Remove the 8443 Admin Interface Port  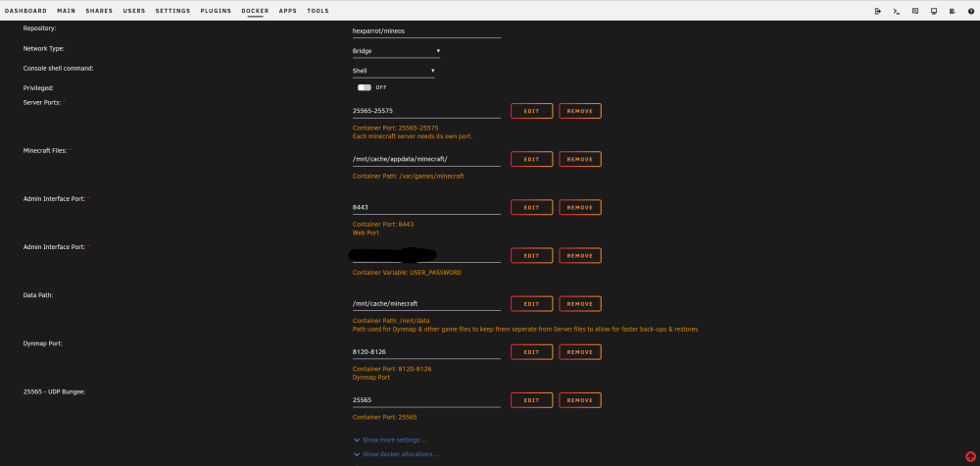click(x=580, y=207)
